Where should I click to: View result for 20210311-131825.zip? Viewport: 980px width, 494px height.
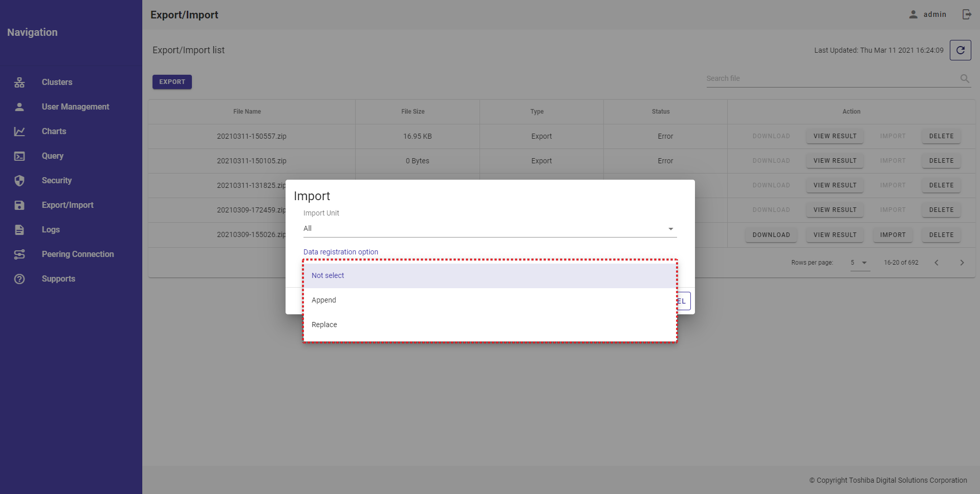coord(835,185)
